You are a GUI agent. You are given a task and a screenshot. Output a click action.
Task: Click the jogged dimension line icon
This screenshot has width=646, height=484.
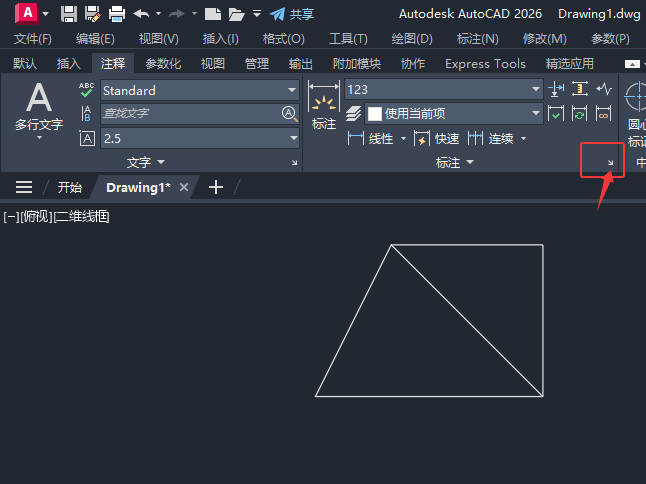pos(604,89)
